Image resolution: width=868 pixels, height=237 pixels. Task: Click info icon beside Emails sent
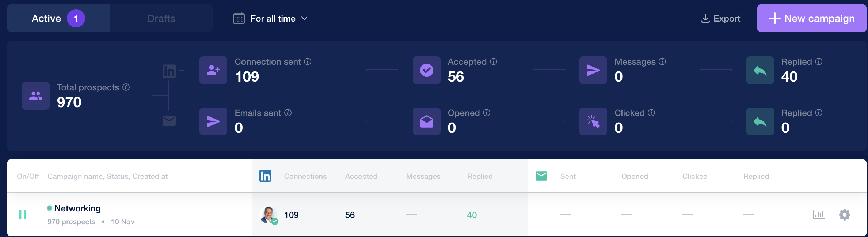288,113
